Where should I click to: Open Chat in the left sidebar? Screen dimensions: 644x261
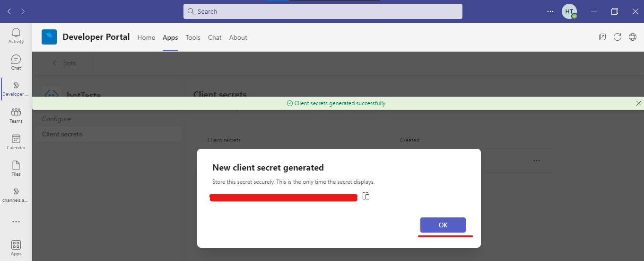click(x=16, y=62)
